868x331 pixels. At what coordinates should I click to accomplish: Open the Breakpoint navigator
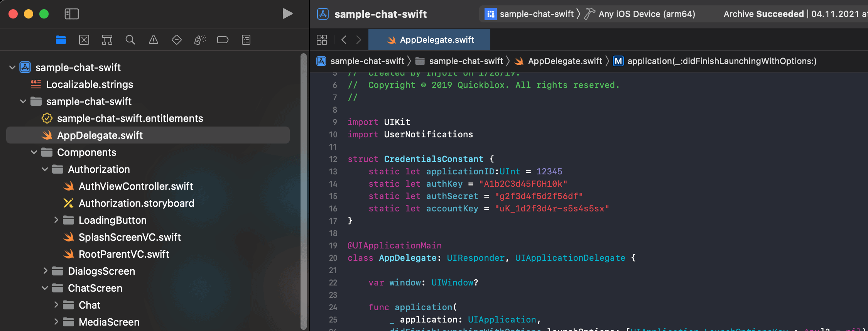(x=223, y=40)
